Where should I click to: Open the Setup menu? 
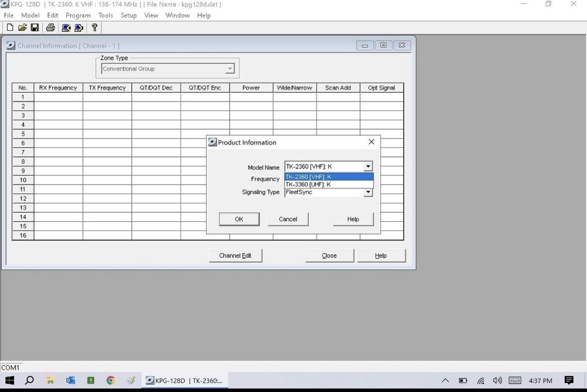[x=129, y=15]
